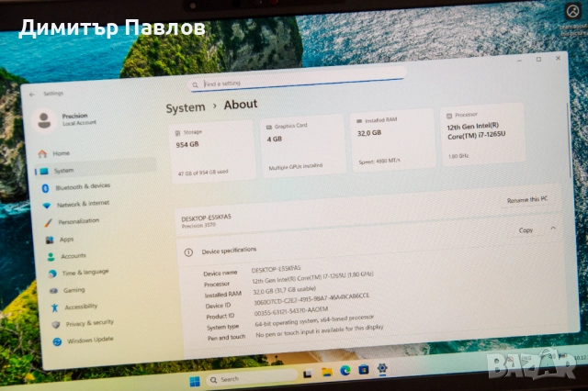Click the desktop picture info icon

572,11
